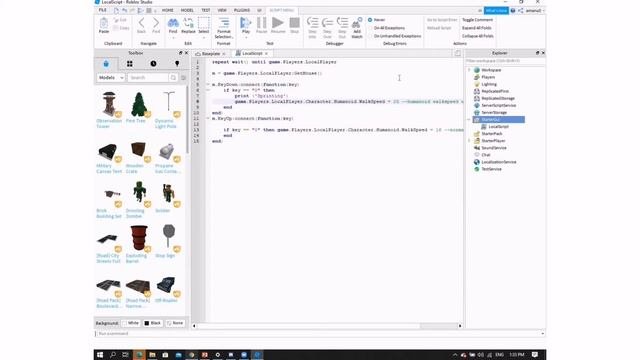Screen dimensions: 640x360
Task: Click the Toolbox search magnifier icon
Action: pyautogui.click(x=173, y=78)
